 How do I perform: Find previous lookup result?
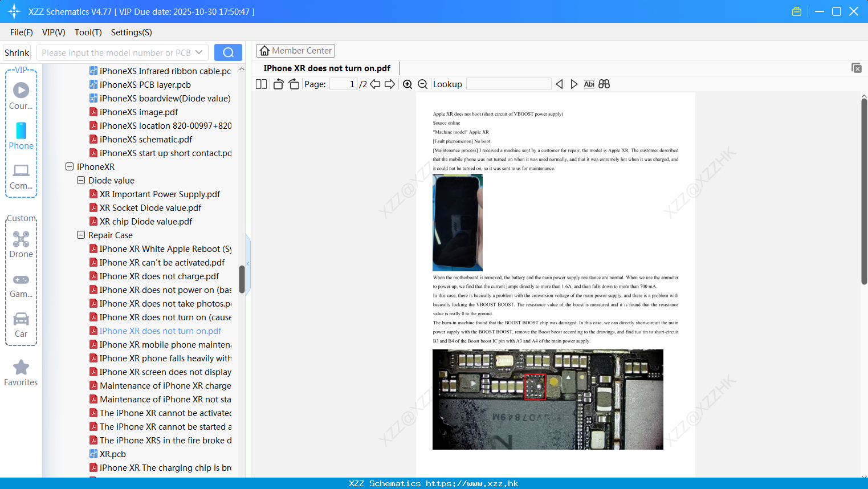point(559,84)
